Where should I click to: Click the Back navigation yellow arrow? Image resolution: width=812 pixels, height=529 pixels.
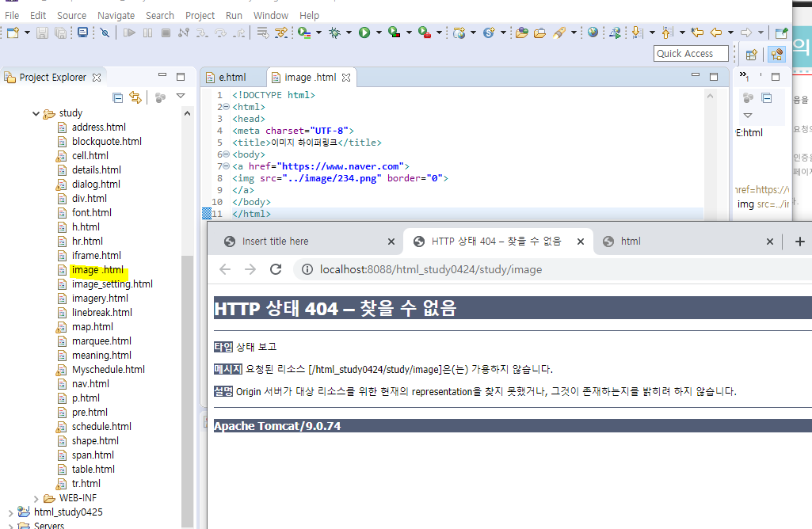coord(716,33)
